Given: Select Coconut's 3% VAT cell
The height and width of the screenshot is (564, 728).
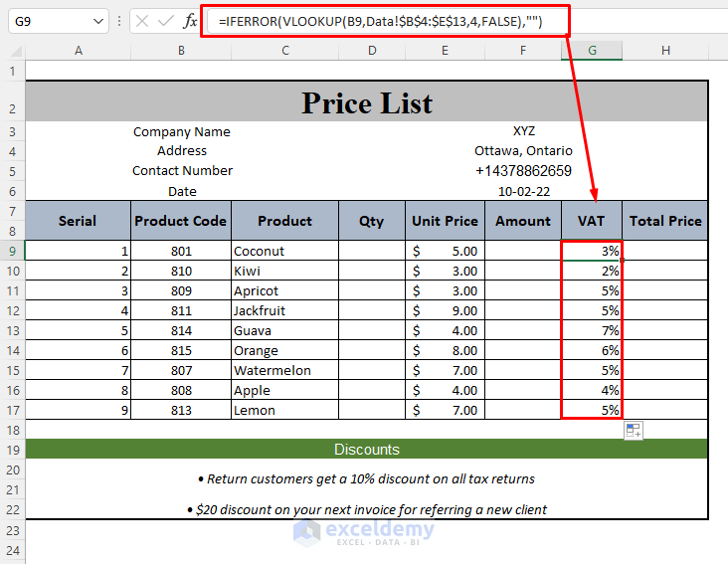Looking at the screenshot, I should [592, 251].
